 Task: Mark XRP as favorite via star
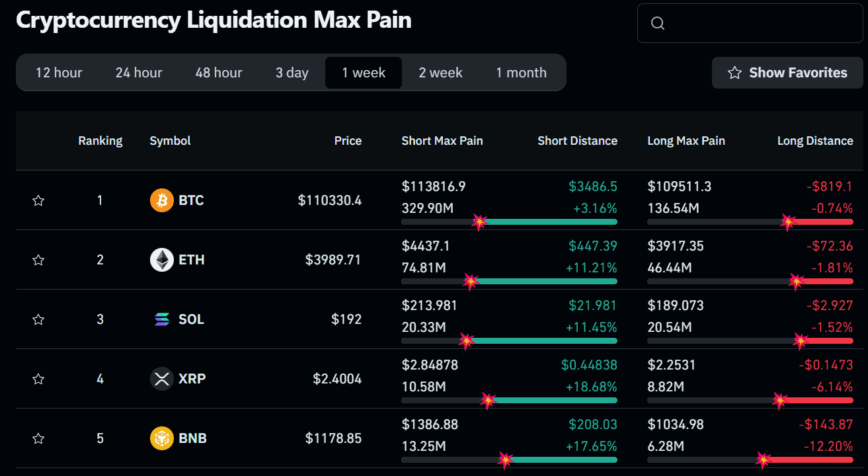point(38,379)
